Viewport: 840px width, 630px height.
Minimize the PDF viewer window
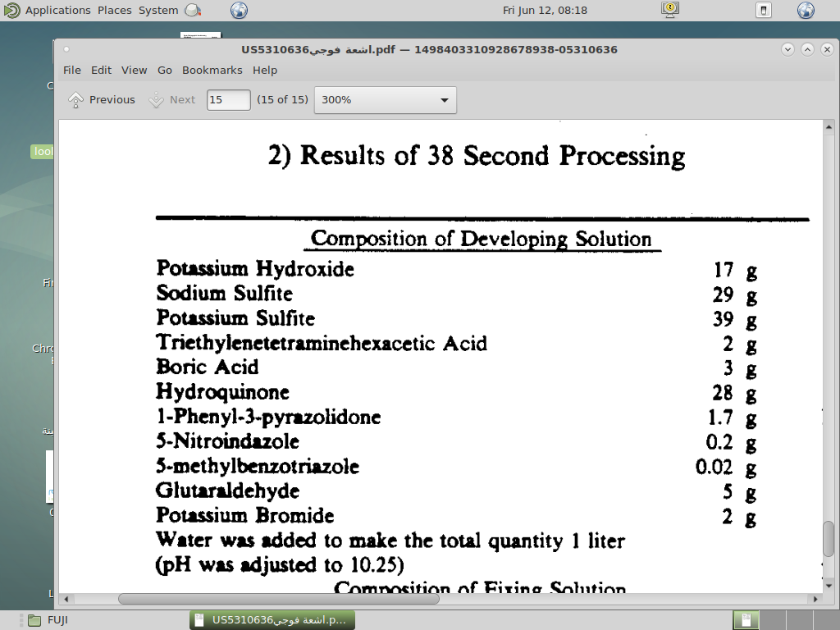787,49
